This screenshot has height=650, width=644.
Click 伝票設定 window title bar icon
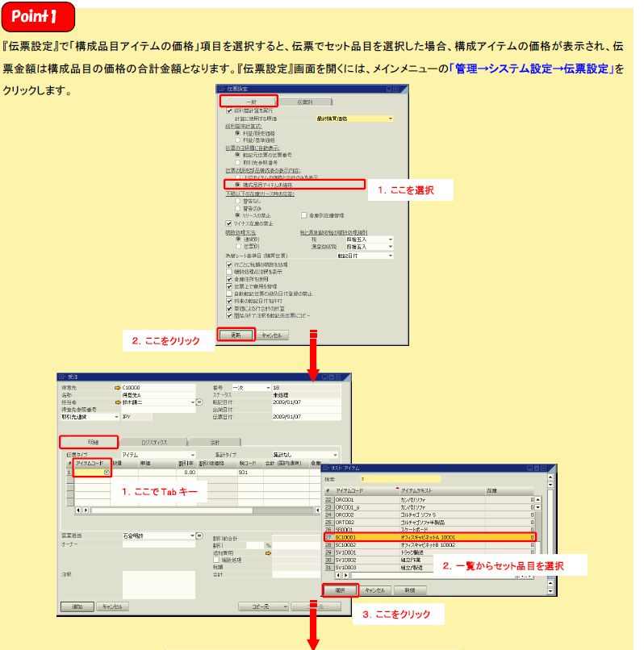click(221, 89)
